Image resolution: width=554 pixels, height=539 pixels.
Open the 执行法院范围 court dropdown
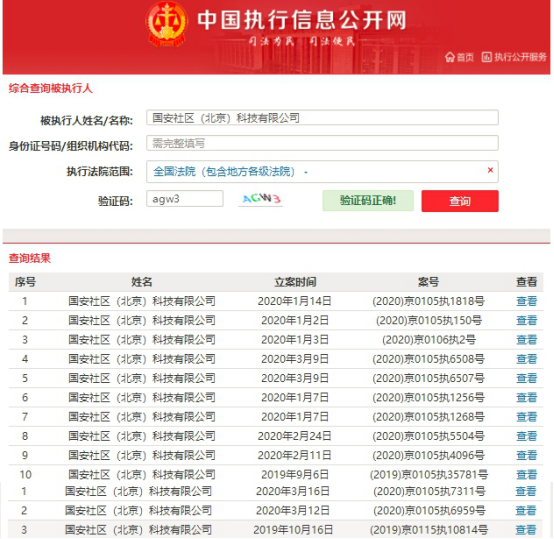click(x=322, y=172)
